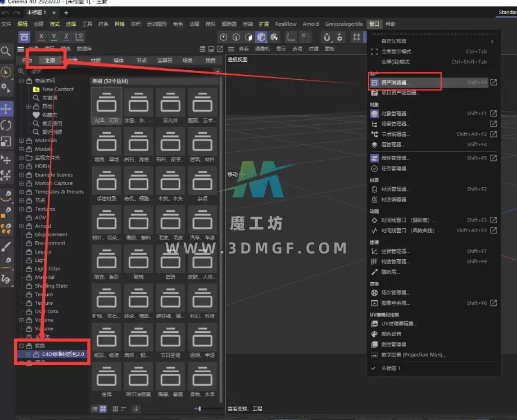Open 自定义布局 submenu

click(434, 41)
